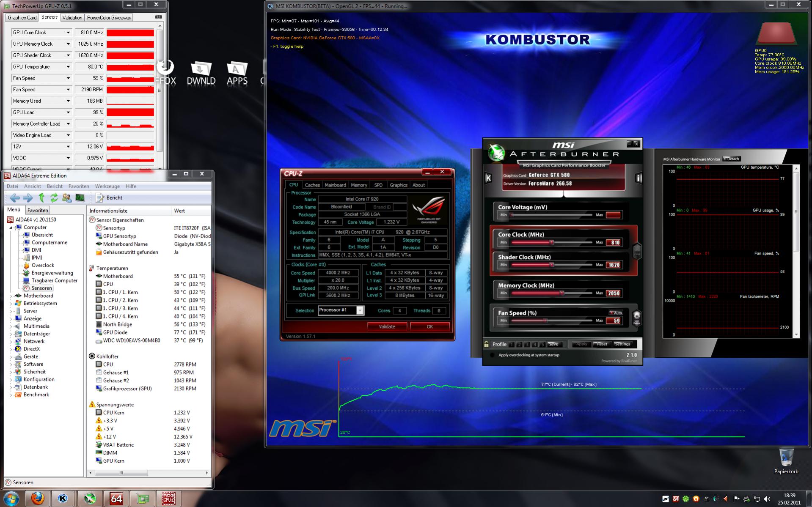
Task: Click the ROG logo in CPU-Z
Action: click(429, 209)
